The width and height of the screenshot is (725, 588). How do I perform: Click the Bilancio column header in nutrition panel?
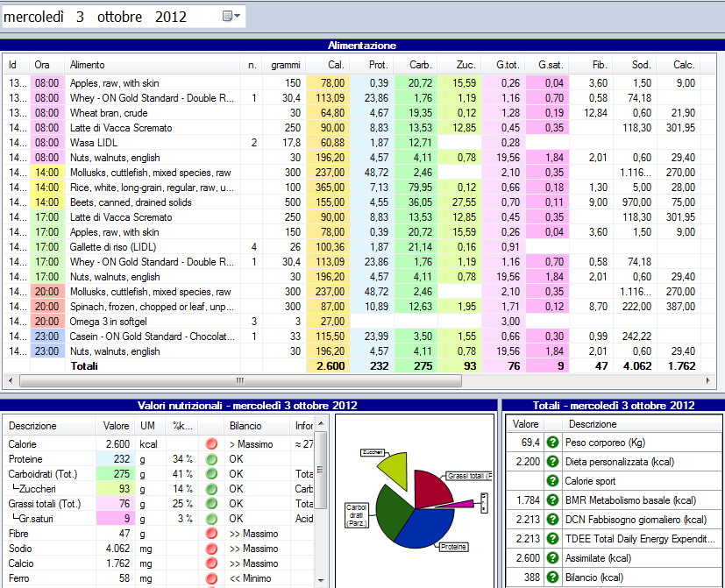(x=245, y=425)
